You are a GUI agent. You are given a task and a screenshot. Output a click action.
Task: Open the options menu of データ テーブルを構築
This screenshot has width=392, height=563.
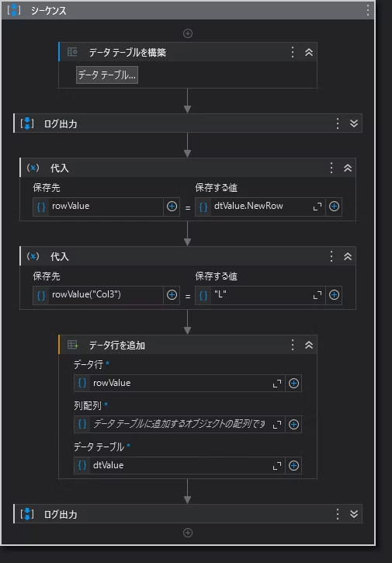293,52
